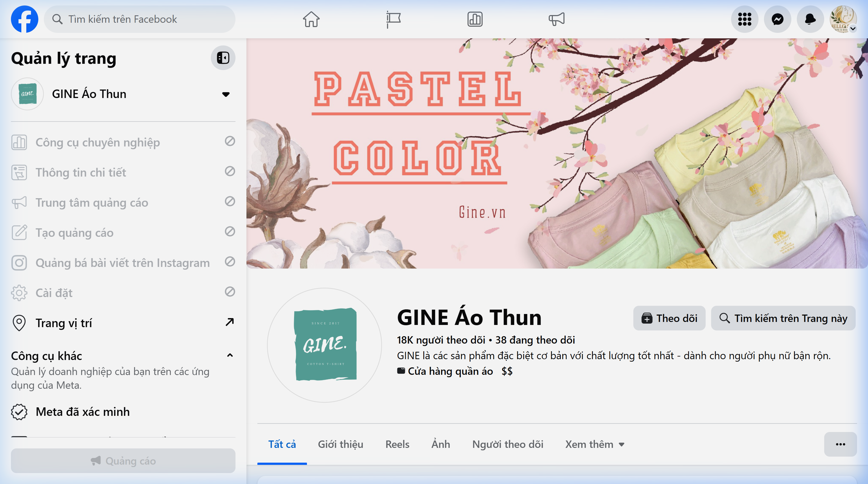Viewport: 868px width, 484px height.
Task: Click the $$ price range text
Action: 507,371
